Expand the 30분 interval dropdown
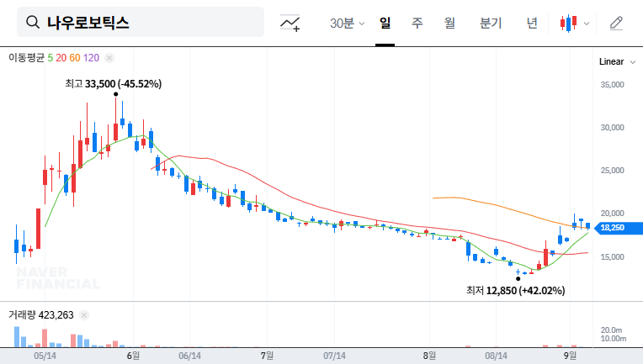This screenshot has height=364, width=643. (x=347, y=24)
